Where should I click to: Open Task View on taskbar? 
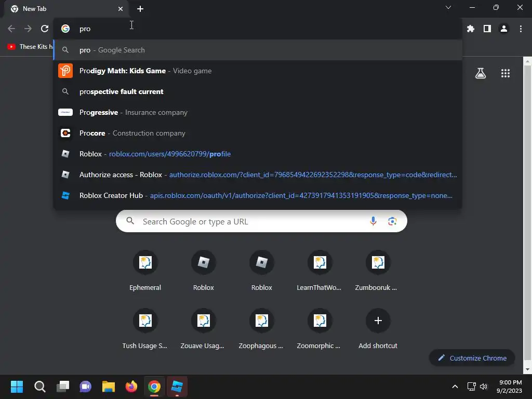click(63, 387)
